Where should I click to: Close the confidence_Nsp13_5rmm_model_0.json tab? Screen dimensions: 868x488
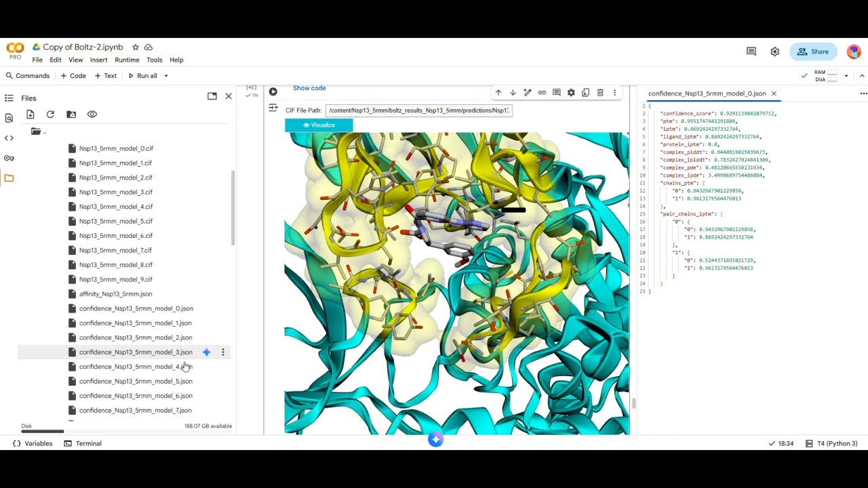(x=774, y=94)
